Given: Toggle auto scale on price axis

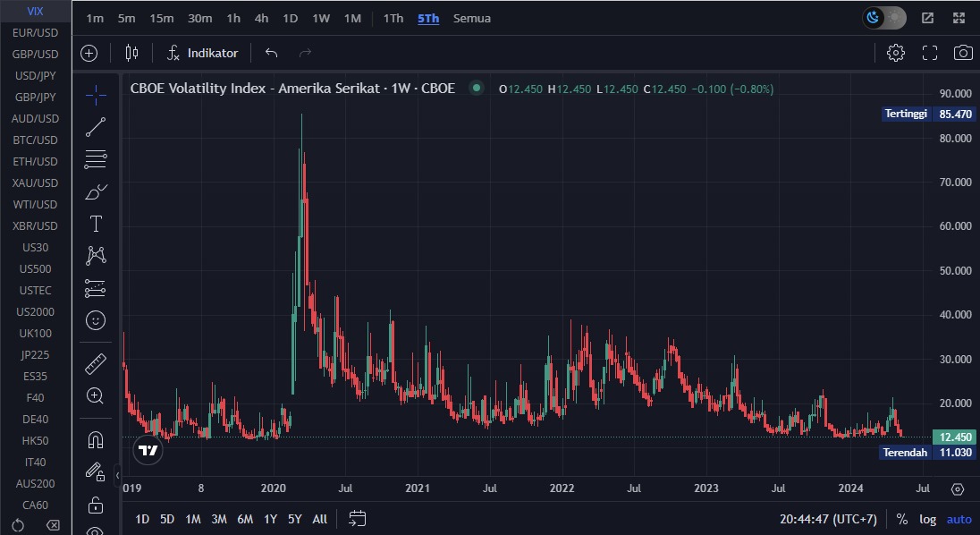Looking at the screenshot, I should [x=959, y=519].
